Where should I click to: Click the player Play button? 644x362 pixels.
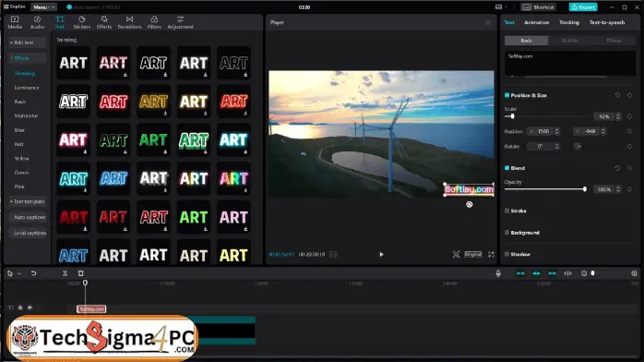[x=381, y=254]
